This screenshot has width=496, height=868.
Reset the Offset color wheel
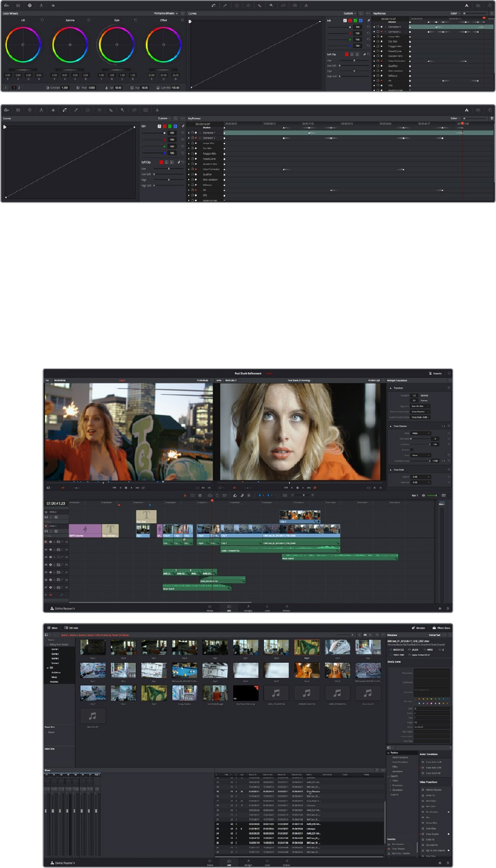(182, 20)
